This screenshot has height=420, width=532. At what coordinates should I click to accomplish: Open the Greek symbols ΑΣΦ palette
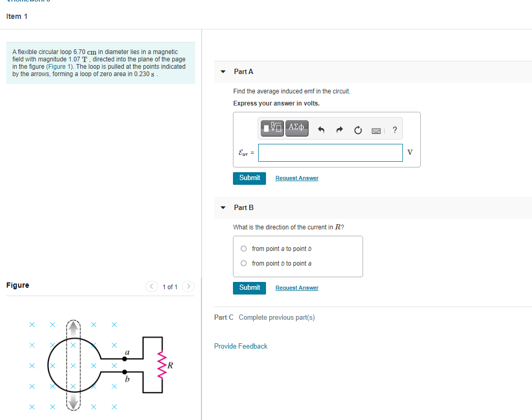point(296,128)
